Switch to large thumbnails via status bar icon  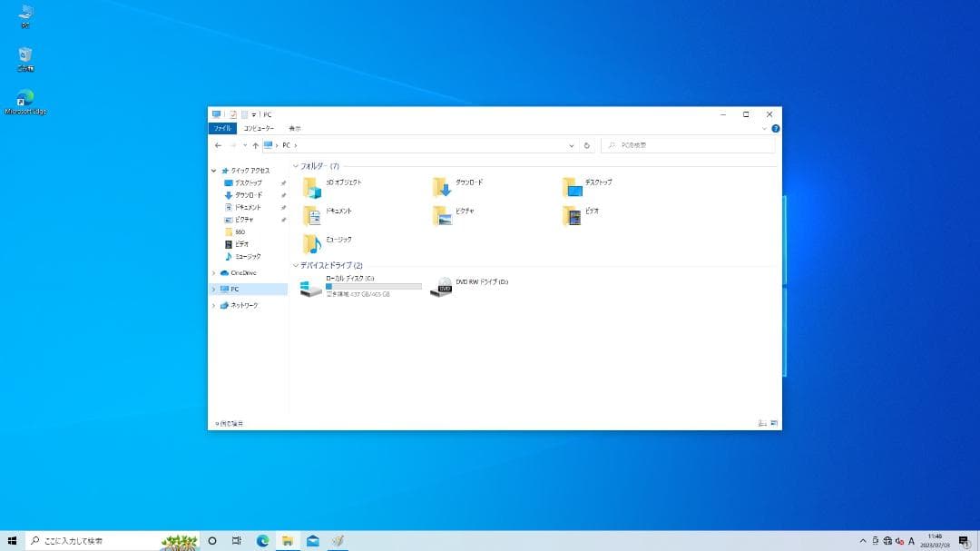[x=773, y=422]
